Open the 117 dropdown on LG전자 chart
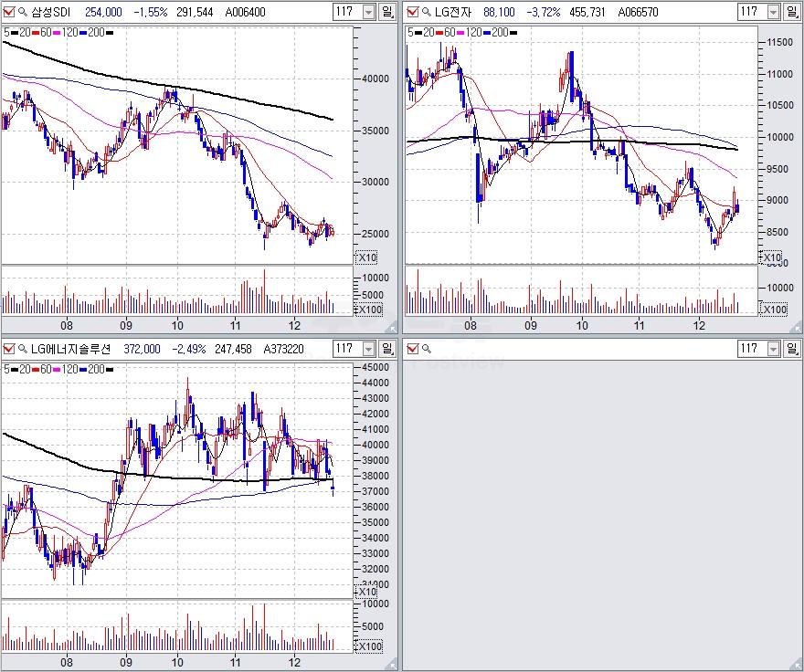 pyautogui.click(x=773, y=12)
